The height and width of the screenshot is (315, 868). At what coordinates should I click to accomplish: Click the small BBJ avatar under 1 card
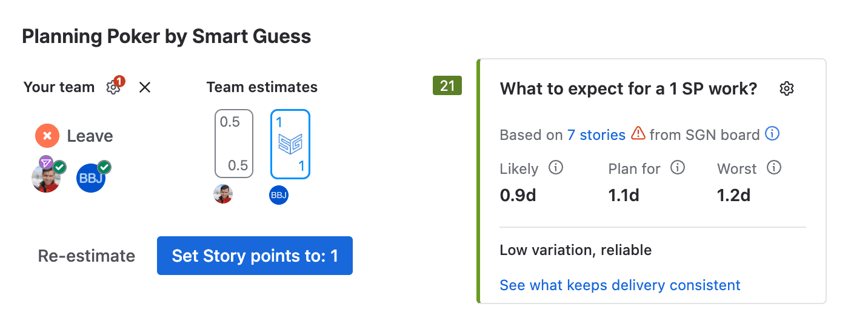click(279, 194)
